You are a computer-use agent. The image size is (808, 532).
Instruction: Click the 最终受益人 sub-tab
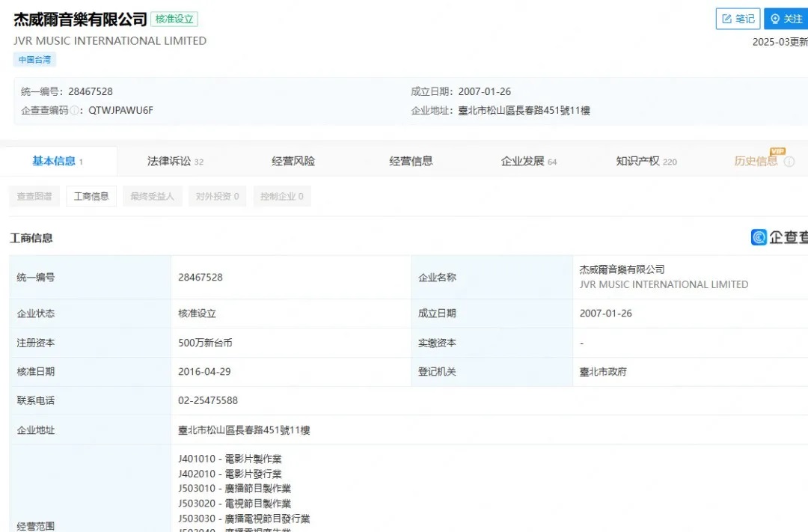tap(152, 196)
